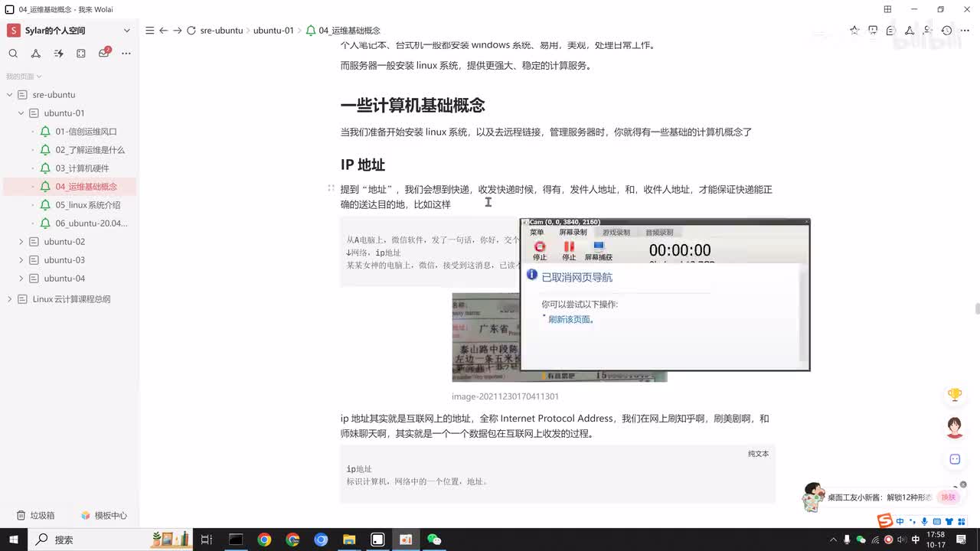
Task: Click the 屏幕捕获 monitor icon in Cam window
Action: tap(599, 246)
